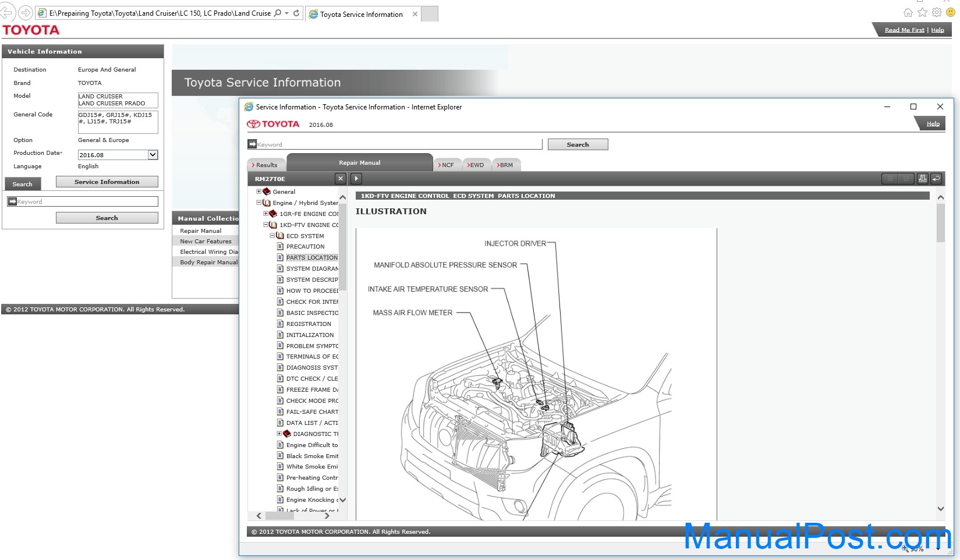The width and height of the screenshot is (960, 560).
Task: Click the content pane scroll down arrow
Action: pos(941,508)
